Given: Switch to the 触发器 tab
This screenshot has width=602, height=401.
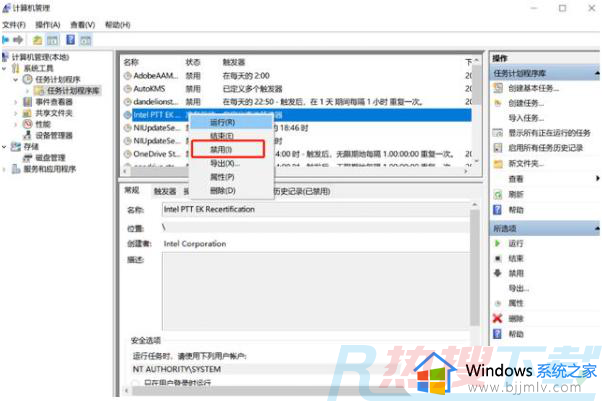Looking at the screenshot, I should [x=165, y=191].
